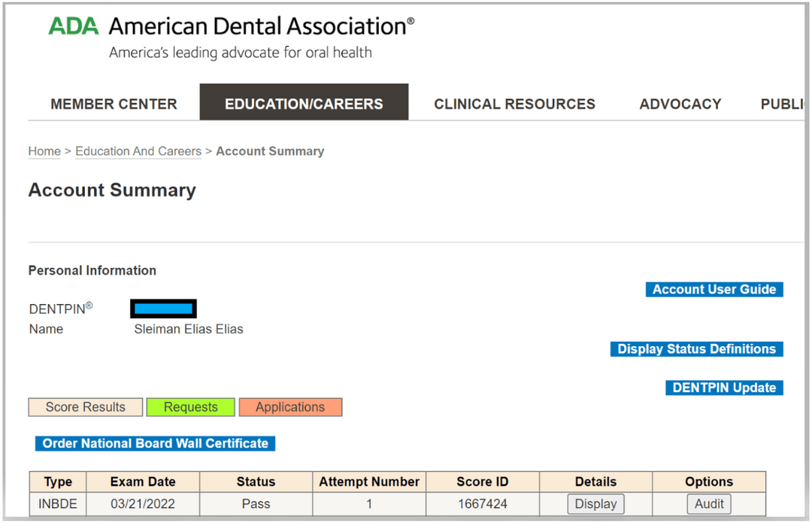812x523 pixels.
Task: Click the ADA green logo
Action: point(74,26)
